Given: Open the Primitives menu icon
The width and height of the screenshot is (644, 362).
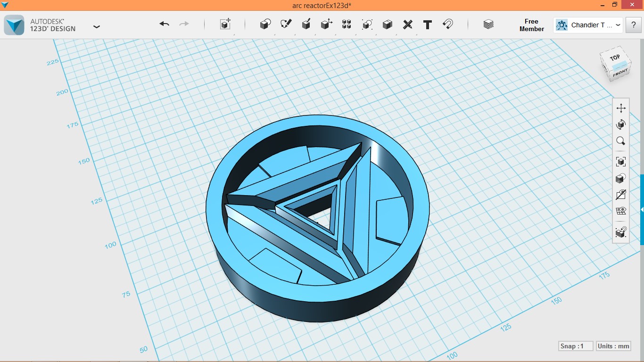Looking at the screenshot, I should tap(265, 25).
